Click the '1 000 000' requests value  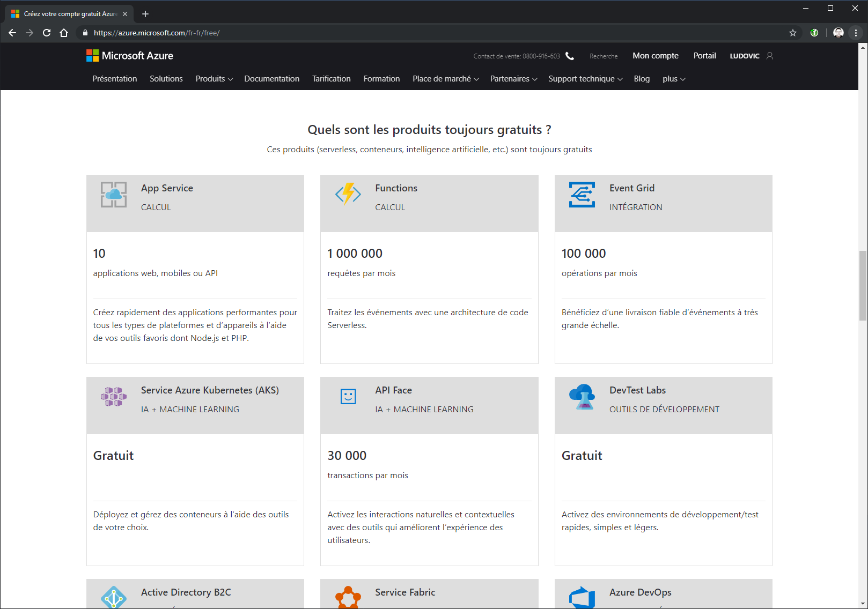tap(355, 254)
